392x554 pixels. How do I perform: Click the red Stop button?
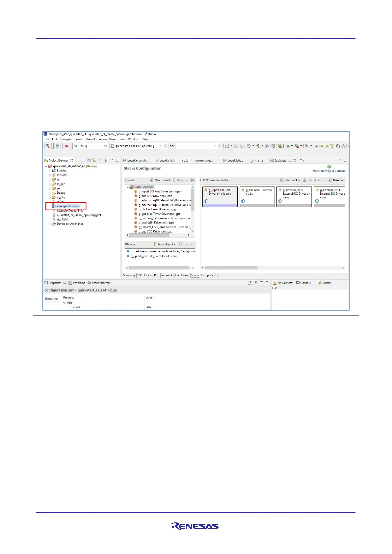66,146
